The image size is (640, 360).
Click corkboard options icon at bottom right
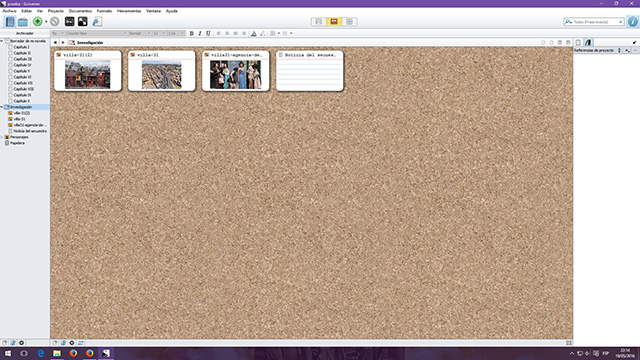coord(569,343)
